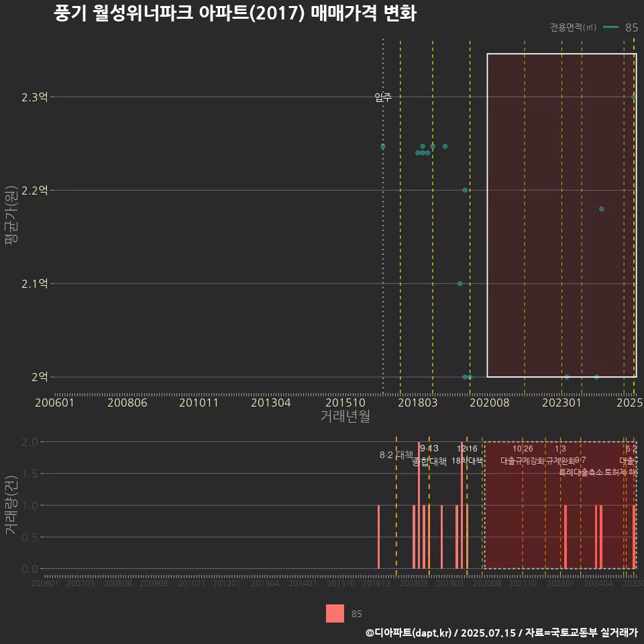Click the 10·26 대출규제강화 annotation
Image resolution: width=644 pixels, height=644 pixels.
coord(523,455)
